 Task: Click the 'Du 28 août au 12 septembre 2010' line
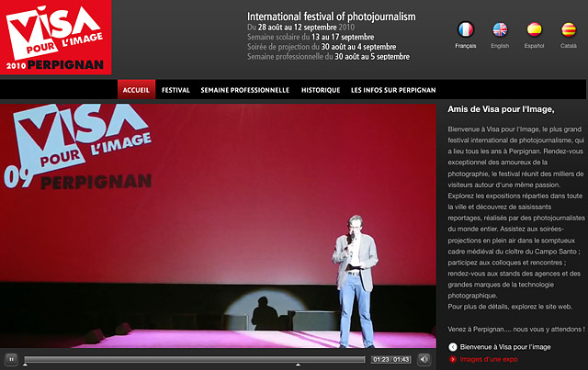pyautogui.click(x=300, y=27)
